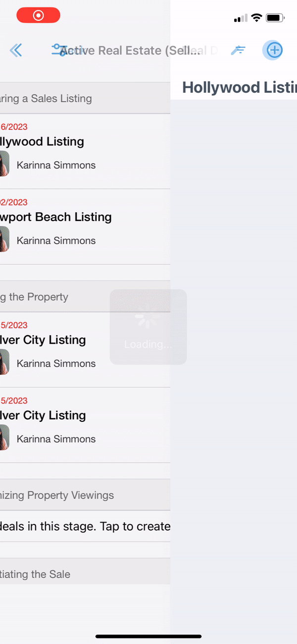
Task: Tap the battery status icon
Action: [274, 18]
